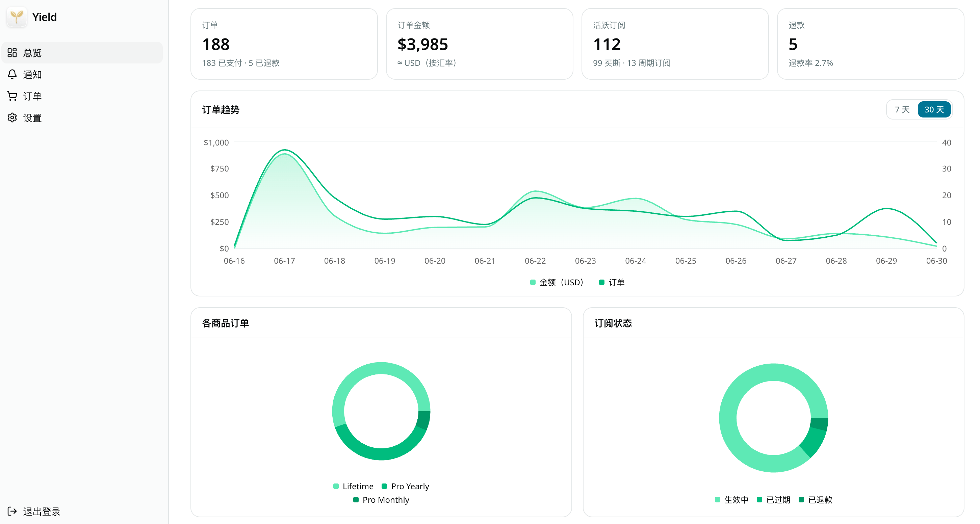
Task: Select the 30 天 range toggle
Action: (934, 109)
